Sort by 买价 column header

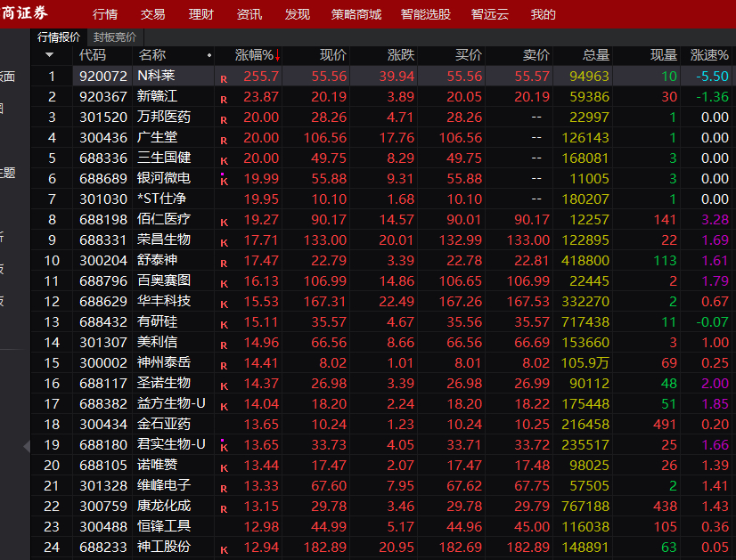[469, 55]
